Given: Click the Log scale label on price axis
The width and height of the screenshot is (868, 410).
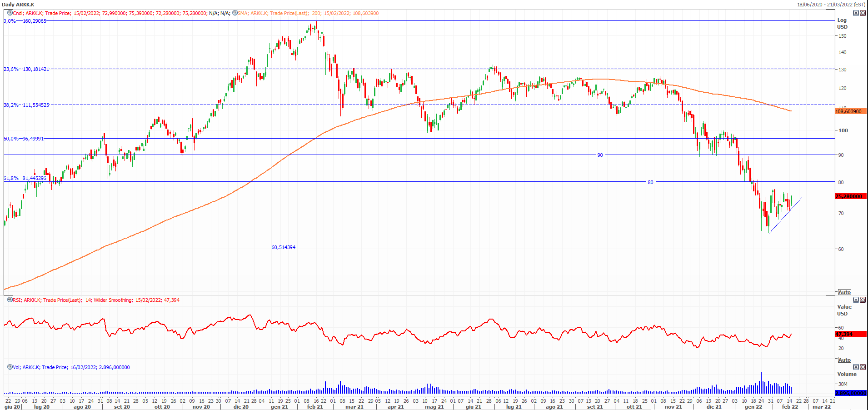Looking at the screenshot, I should coord(842,20).
